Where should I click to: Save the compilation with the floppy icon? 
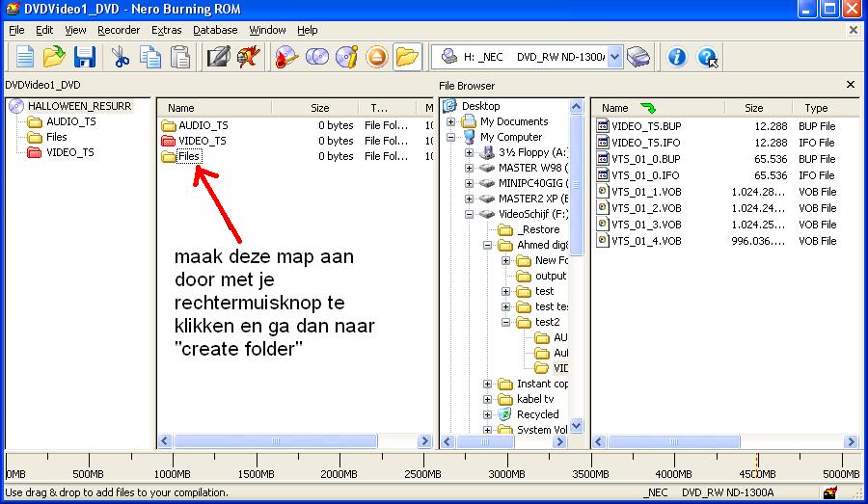pyautogui.click(x=85, y=57)
